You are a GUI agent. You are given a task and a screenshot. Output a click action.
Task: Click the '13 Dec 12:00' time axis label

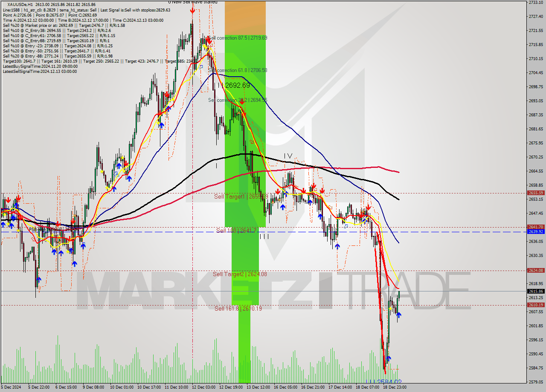tap(258, 387)
